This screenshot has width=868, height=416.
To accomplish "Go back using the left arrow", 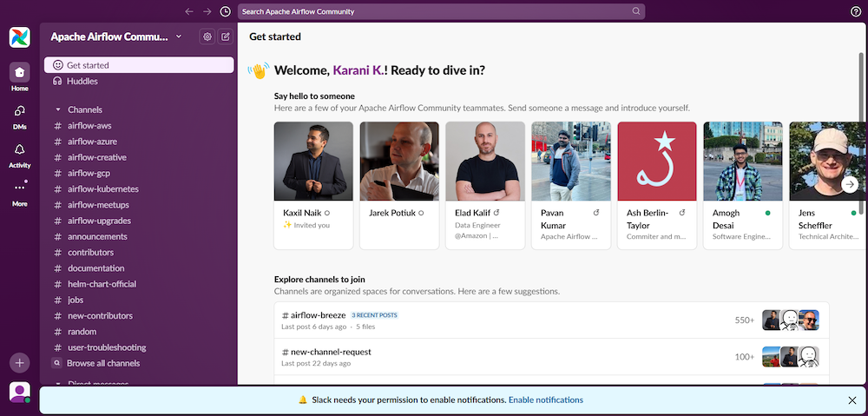I will click(189, 11).
